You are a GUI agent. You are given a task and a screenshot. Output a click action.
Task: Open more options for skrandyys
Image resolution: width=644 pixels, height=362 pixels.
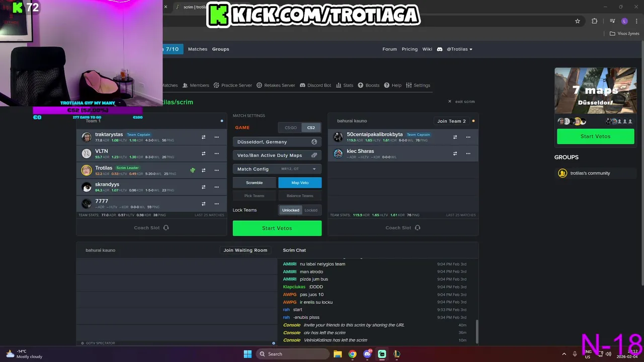tap(216, 187)
